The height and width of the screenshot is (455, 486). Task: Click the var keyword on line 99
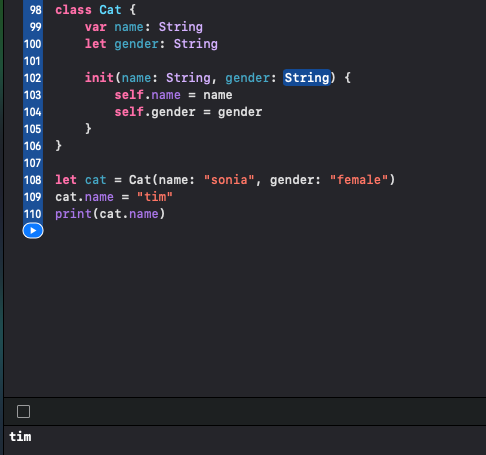[x=96, y=27]
